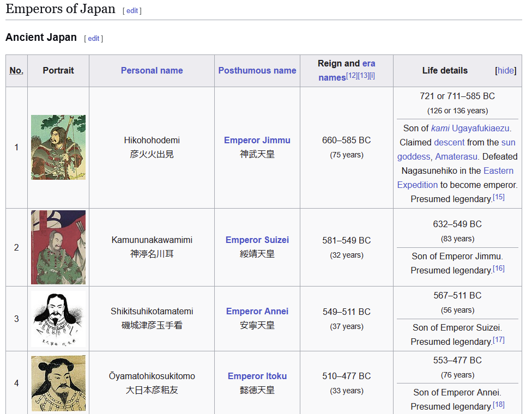Image resolution: width=532 pixels, height=414 pixels.
Task: Open the Posthumous name header link
Action: (257, 70)
